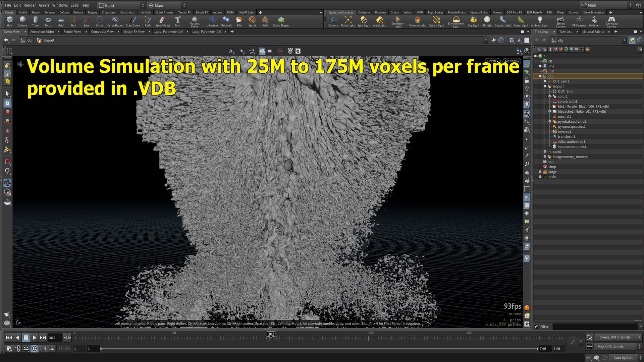
Task: Click the Quick Shapes tool
Action: click(281, 21)
